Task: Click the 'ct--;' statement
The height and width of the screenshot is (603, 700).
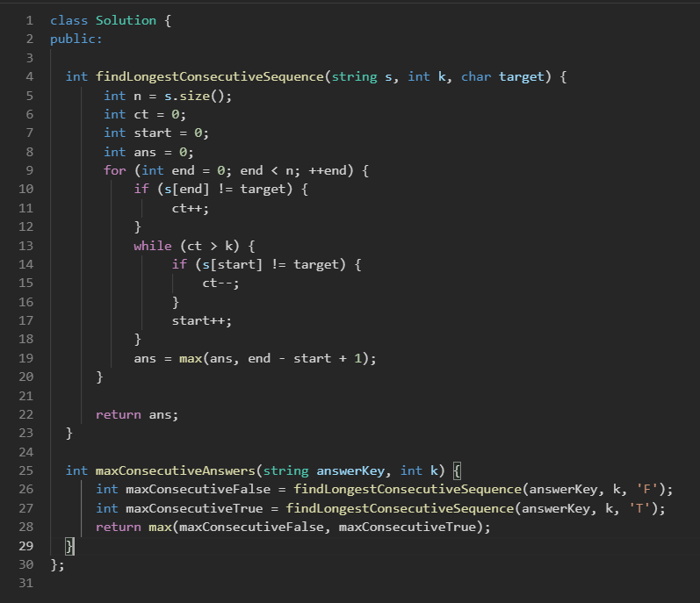Action: [221, 284]
